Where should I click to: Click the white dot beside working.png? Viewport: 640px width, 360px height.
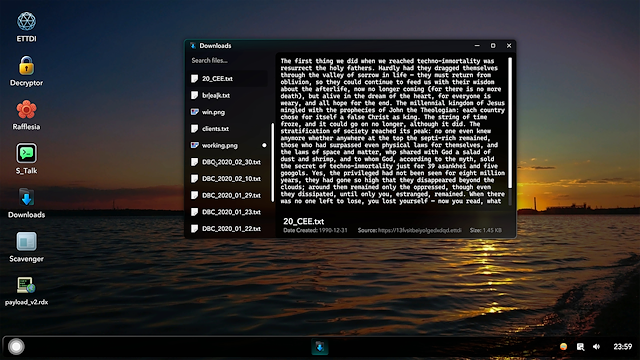tap(264, 145)
